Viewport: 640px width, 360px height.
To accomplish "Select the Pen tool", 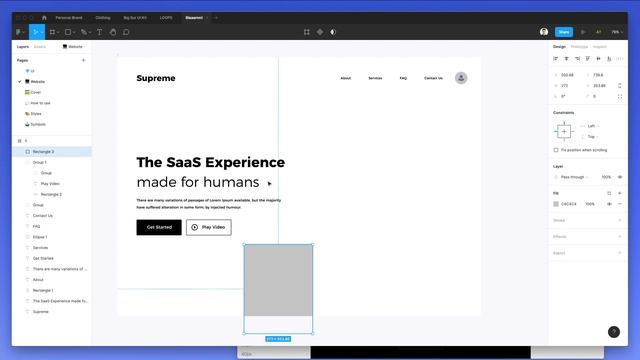I will (x=83, y=32).
